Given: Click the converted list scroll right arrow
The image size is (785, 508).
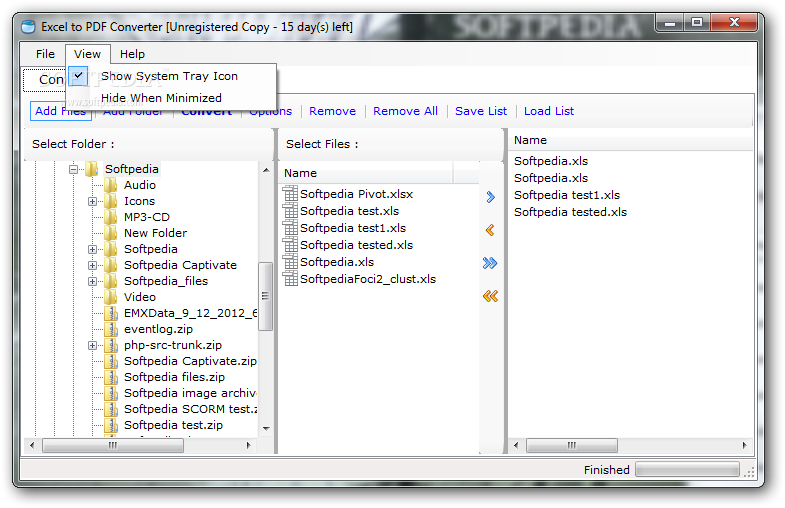Looking at the screenshot, I should [x=744, y=445].
